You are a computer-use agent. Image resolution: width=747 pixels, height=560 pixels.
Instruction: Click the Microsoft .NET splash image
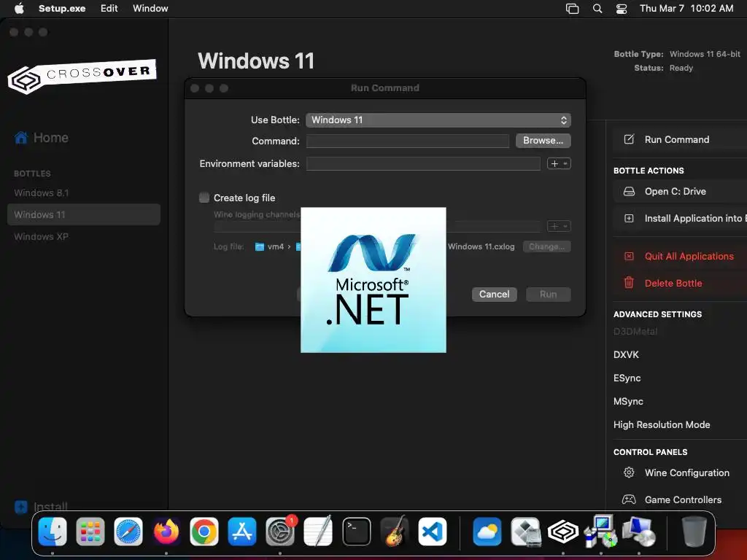pos(373,280)
